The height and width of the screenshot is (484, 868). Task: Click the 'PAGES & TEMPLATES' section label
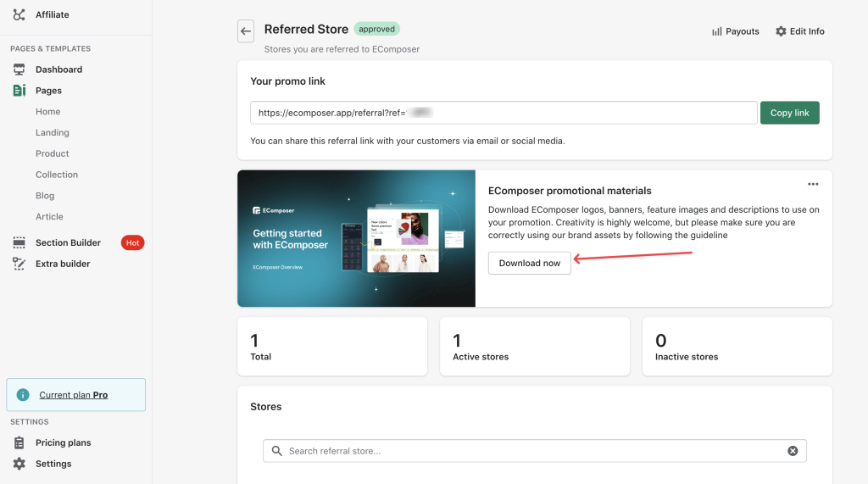tap(50, 48)
